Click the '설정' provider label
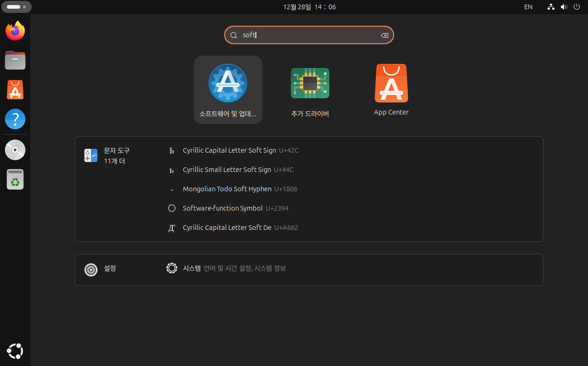 click(110, 268)
